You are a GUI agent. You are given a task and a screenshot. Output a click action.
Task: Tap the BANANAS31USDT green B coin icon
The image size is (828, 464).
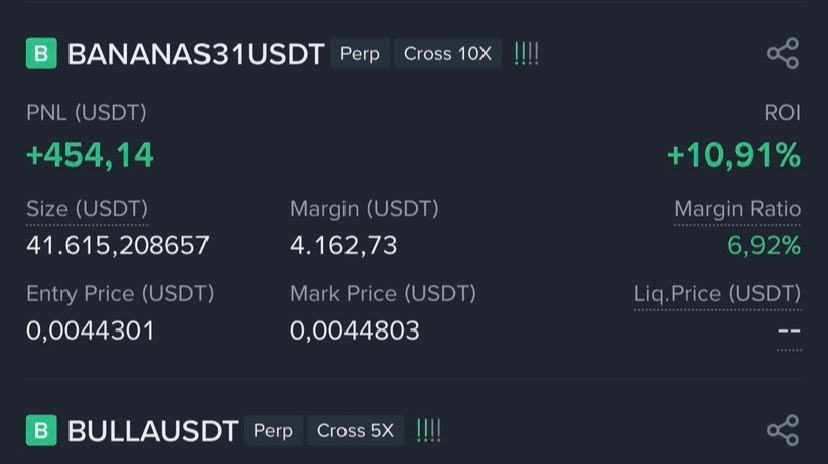pos(41,54)
